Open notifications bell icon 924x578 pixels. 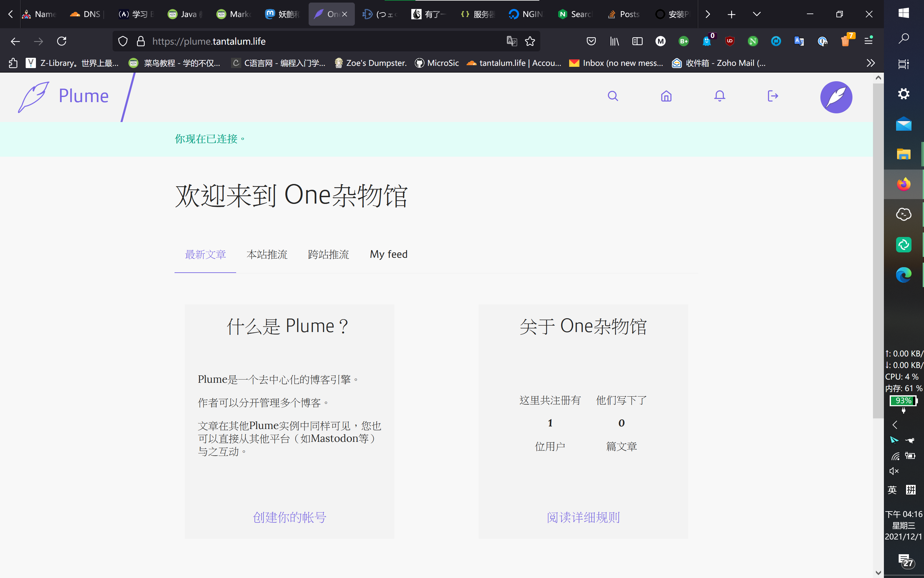[720, 96]
